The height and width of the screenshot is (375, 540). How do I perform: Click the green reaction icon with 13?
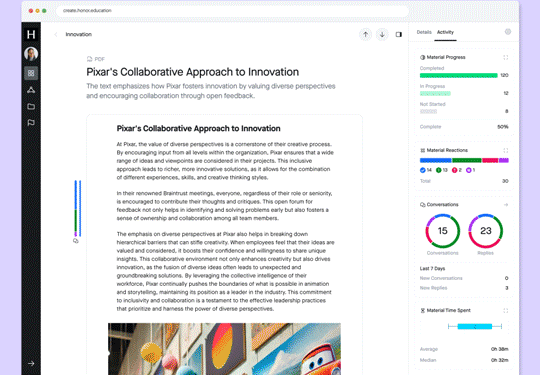[439, 170]
